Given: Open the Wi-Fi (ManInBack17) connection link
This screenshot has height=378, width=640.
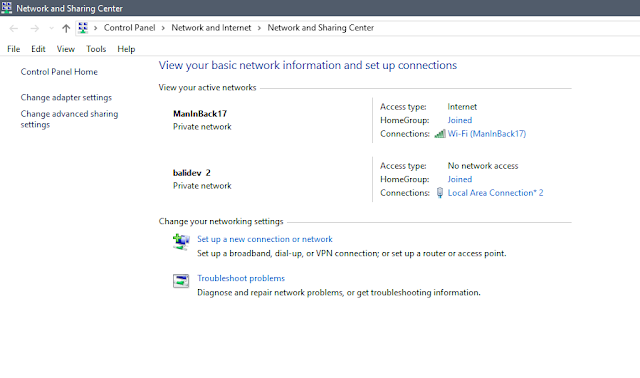Looking at the screenshot, I should tap(487, 133).
